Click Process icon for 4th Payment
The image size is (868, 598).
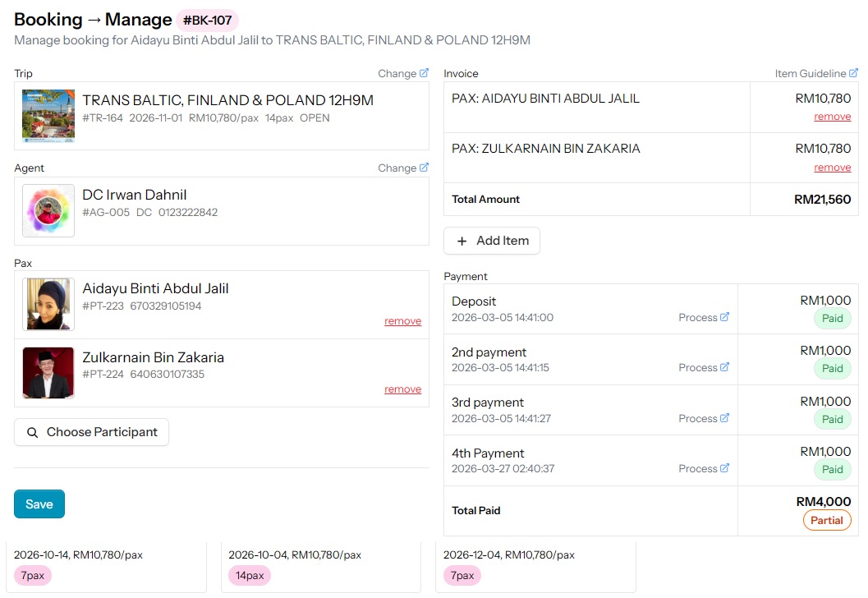[x=724, y=468]
